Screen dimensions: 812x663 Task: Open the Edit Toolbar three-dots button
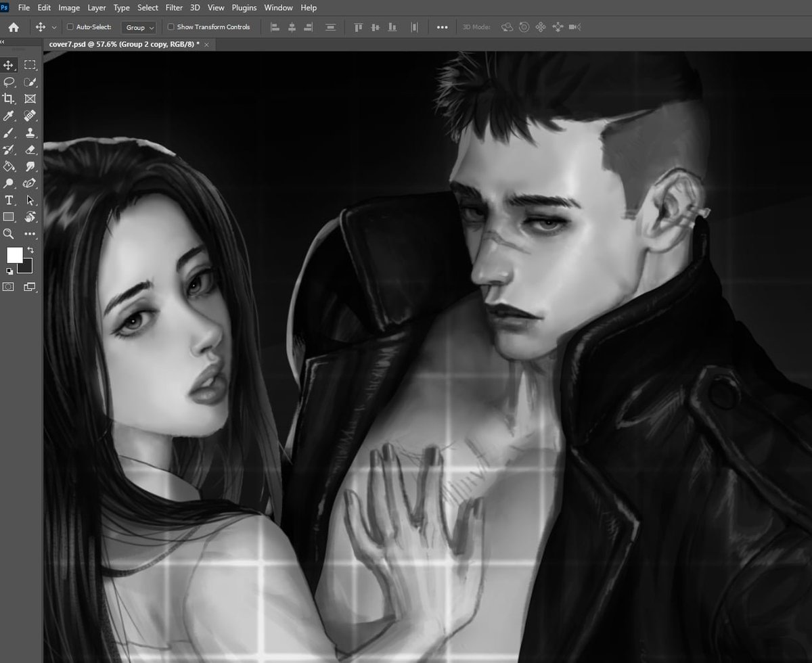click(30, 234)
